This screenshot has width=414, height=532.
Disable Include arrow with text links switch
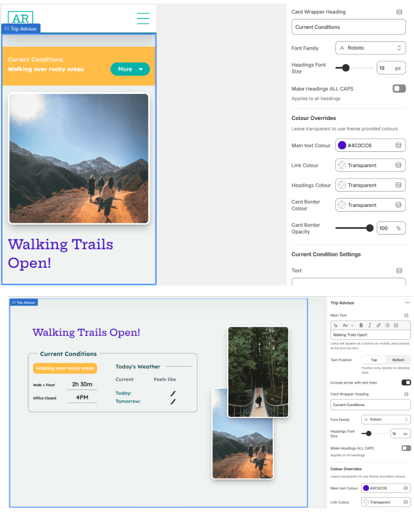[406, 382]
